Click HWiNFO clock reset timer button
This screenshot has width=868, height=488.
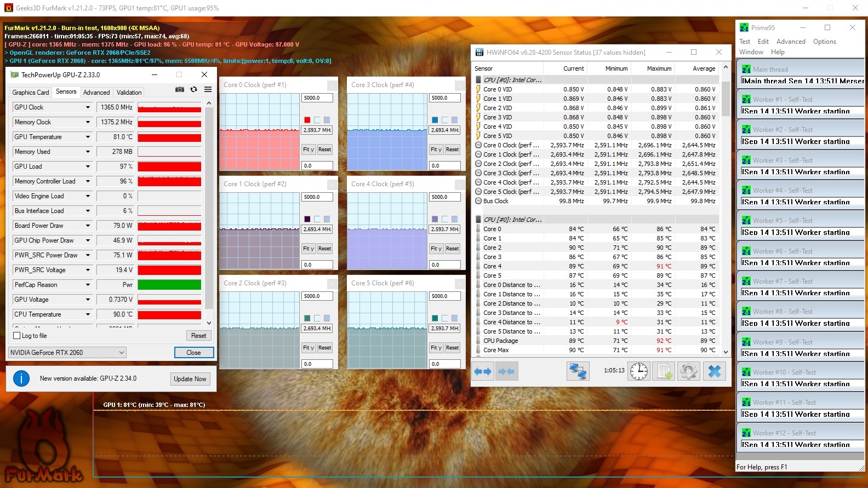[x=638, y=371]
